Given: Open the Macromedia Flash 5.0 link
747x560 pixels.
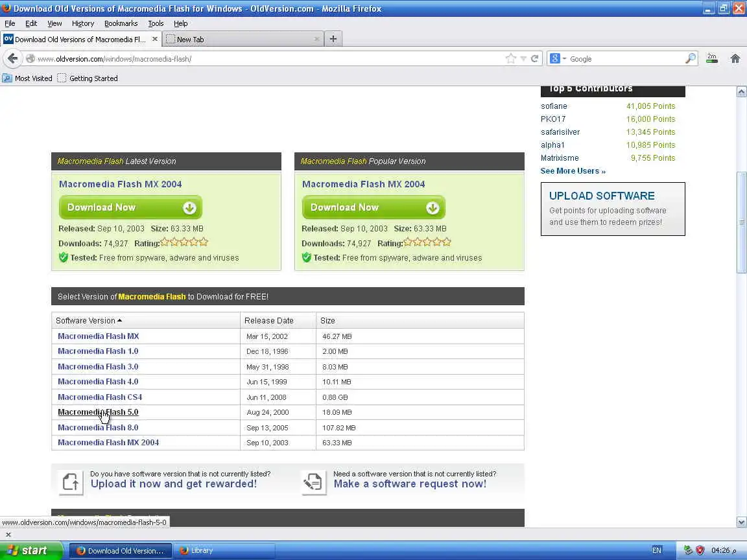Looking at the screenshot, I should tap(98, 412).
